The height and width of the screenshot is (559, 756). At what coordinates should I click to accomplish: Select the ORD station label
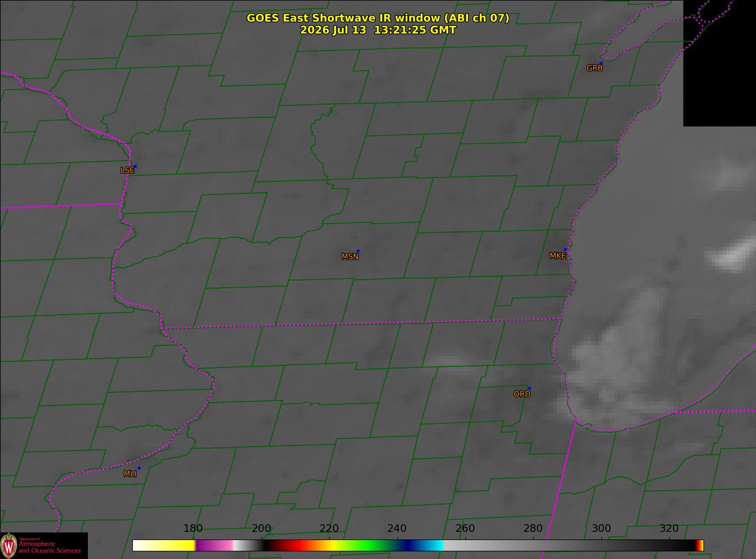[522, 394]
